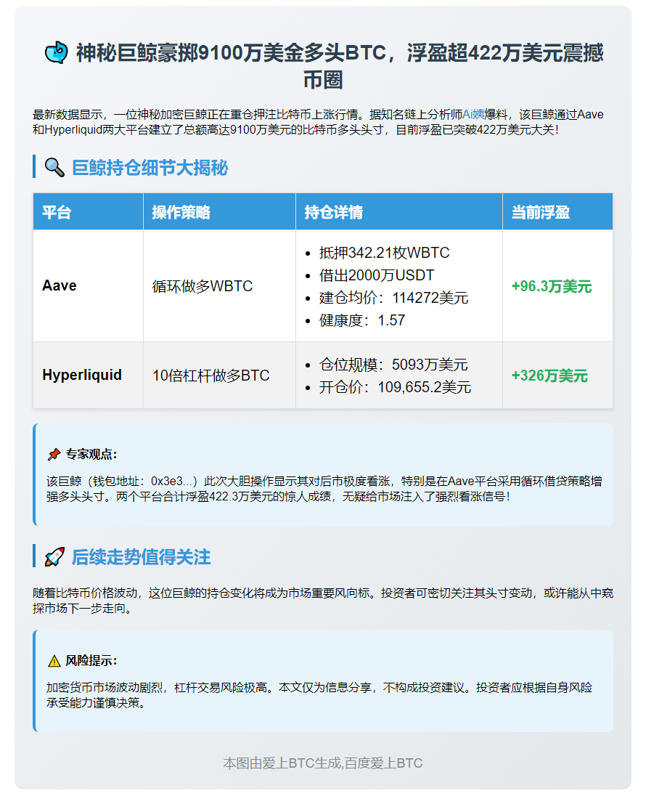Click the rocket icon by 后续走势值得关注
646x812 pixels.
(x=54, y=557)
